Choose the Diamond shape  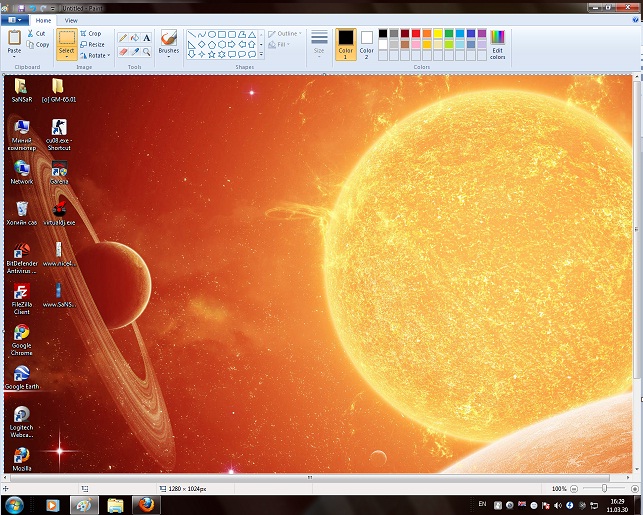point(202,44)
